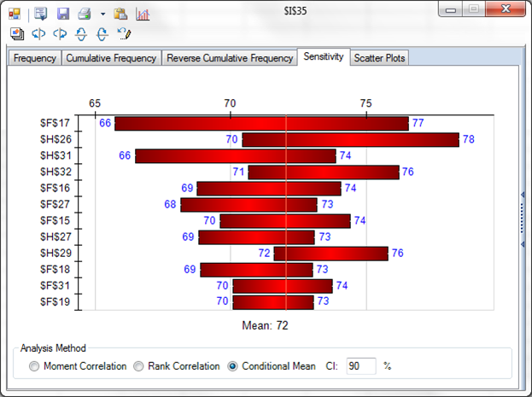Select the Moment Correlation radio button

coord(34,366)
